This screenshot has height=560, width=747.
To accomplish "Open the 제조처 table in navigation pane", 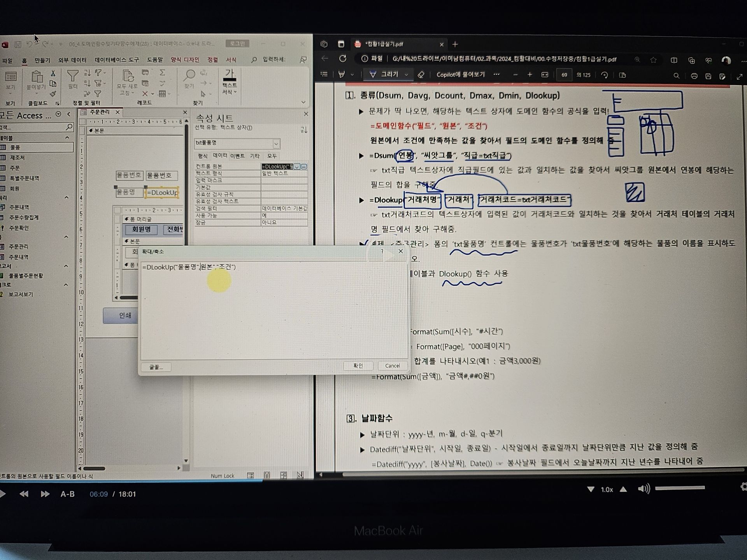I will coord(17,157).
